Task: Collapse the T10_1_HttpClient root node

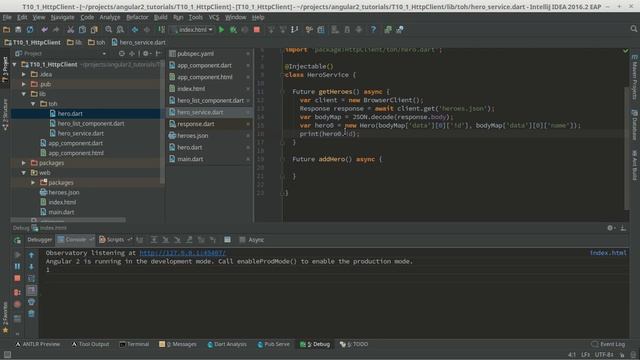Action: 15,64
